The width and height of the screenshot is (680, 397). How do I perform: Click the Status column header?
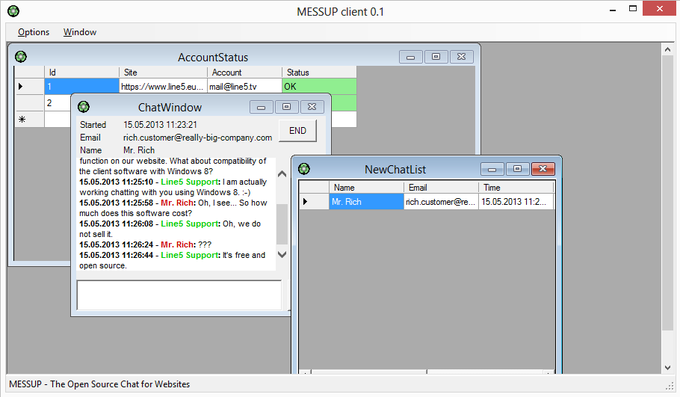[x=319, y=72]
